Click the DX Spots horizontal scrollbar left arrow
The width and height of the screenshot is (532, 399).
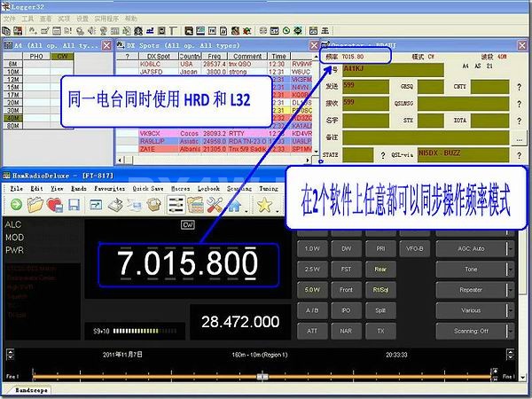click(x=120, y=160)
